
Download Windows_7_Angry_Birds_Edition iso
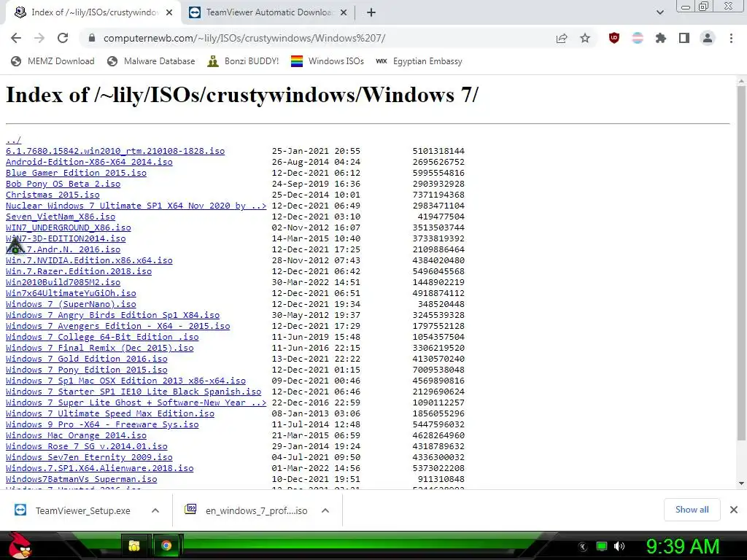pyautogui.click(x=112, y=315)
